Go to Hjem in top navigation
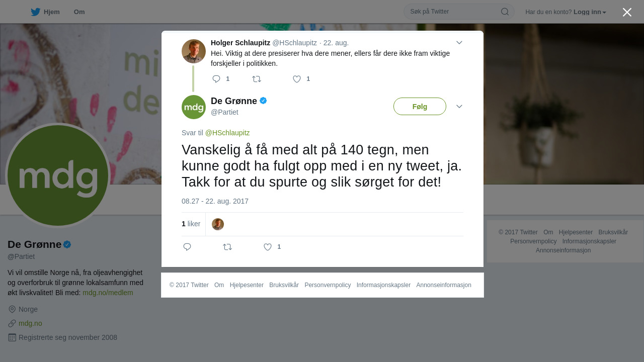This screenshot has height=362, width=644. (x=52, y=12)
